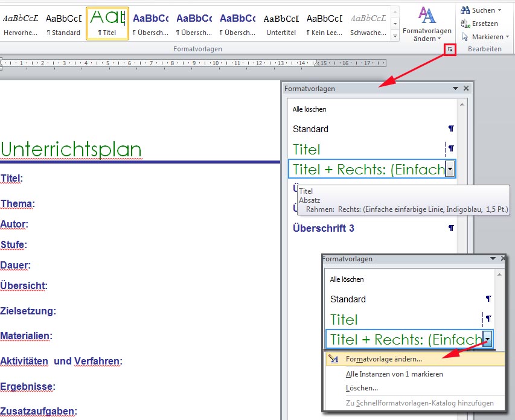Viewport: 515px width, 420px height.
Task: Open dropdown on Titel + Rechts style
Action: (450, 170)
